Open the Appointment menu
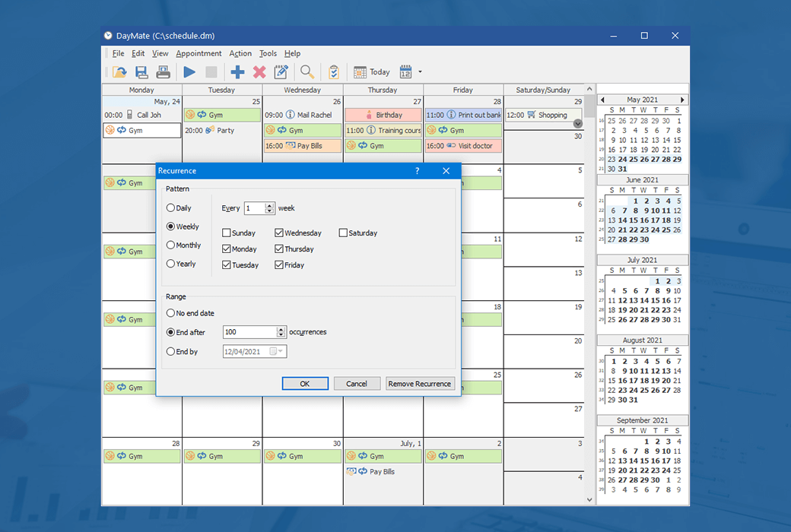The height and width of the screenshot is (532, 791). point(199,53)
